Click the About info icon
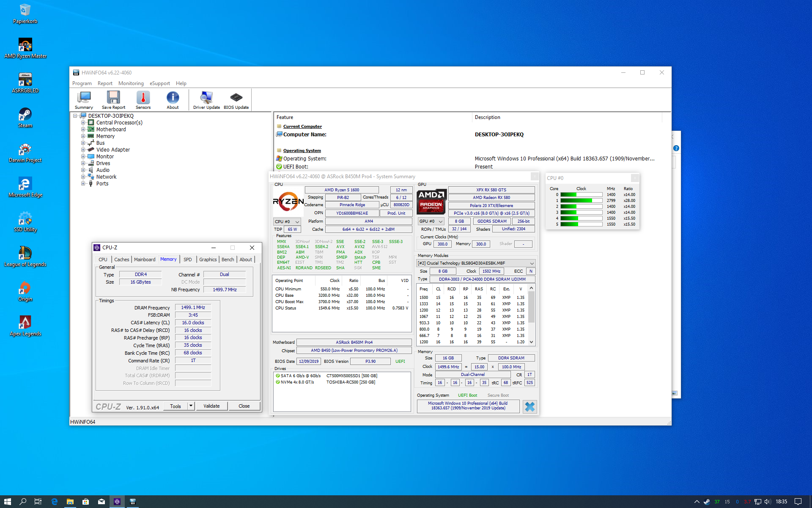812x508 pixels. point(173,100)
